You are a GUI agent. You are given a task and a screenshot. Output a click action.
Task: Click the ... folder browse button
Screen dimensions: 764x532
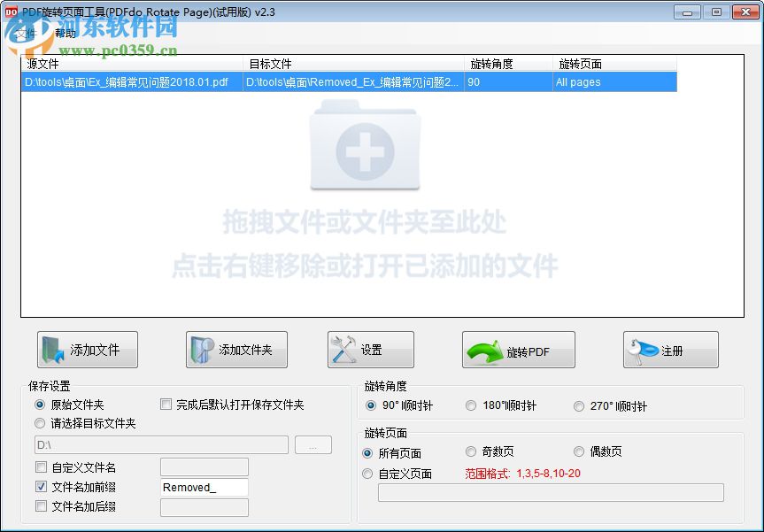313,444
